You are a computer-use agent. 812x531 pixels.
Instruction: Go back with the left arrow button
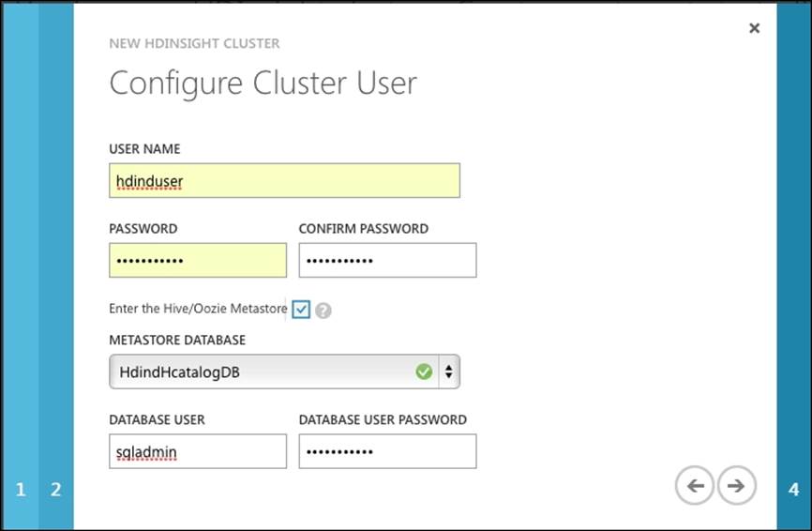(695, 485)
